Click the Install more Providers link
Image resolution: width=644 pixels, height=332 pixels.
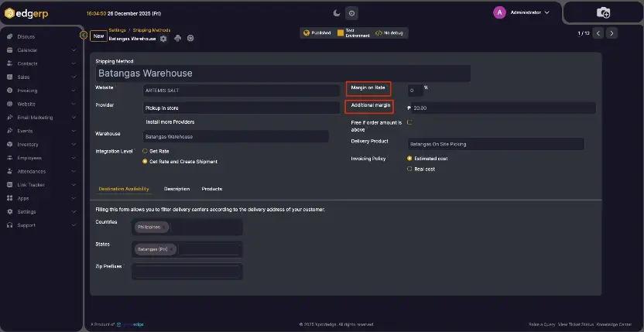coord(170,122)
